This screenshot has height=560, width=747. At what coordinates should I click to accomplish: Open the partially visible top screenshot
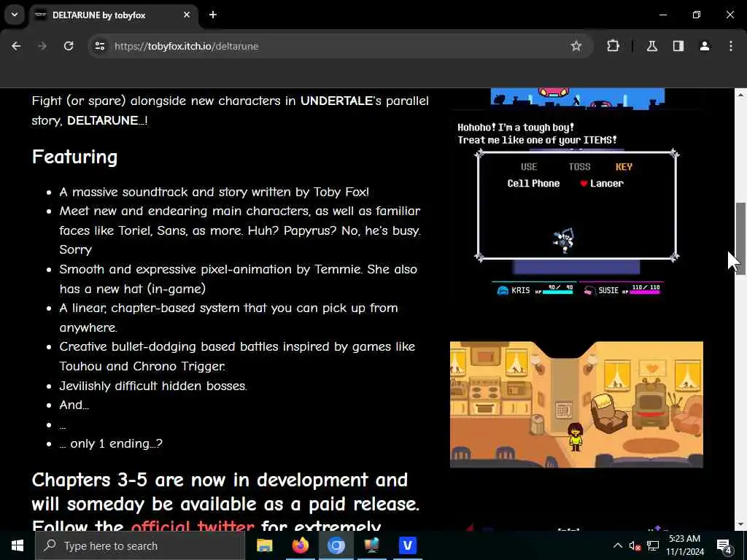pyautogui.click(x=578, y=98)
